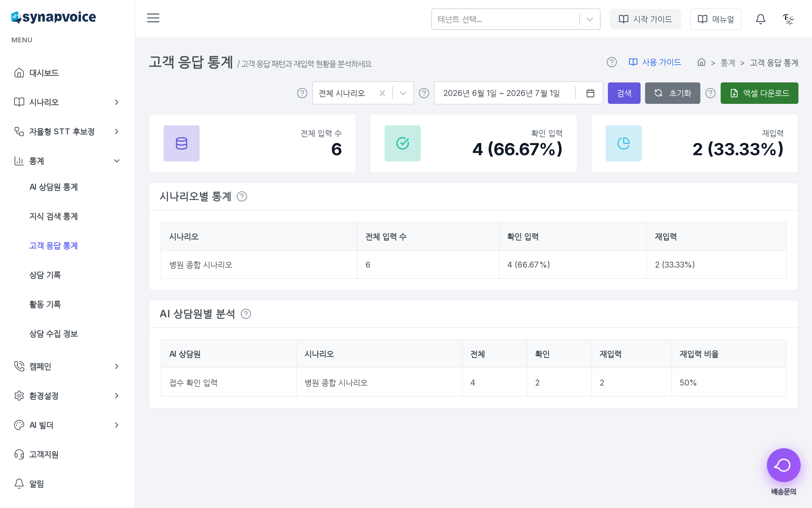Open the 활동 기록 submenu
Image resolution: width=812 pixels, height=508 pixels.
(45, 305)
